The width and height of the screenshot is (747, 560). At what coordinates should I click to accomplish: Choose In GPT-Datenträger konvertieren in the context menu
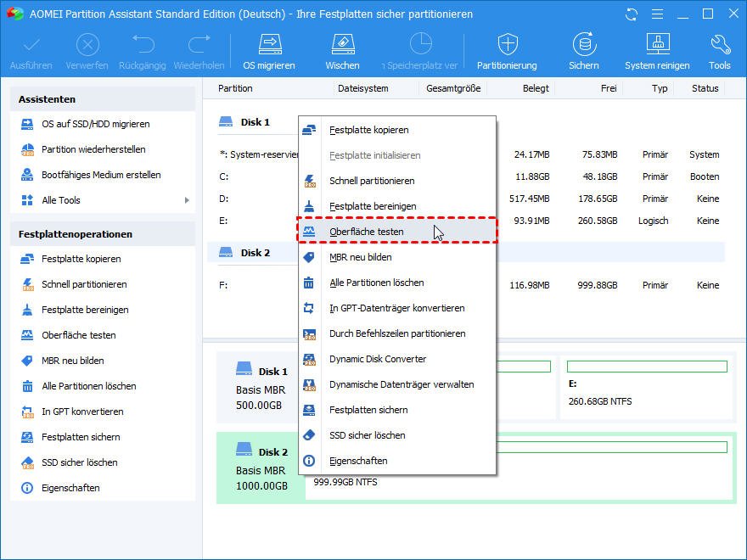pos(397,308)
